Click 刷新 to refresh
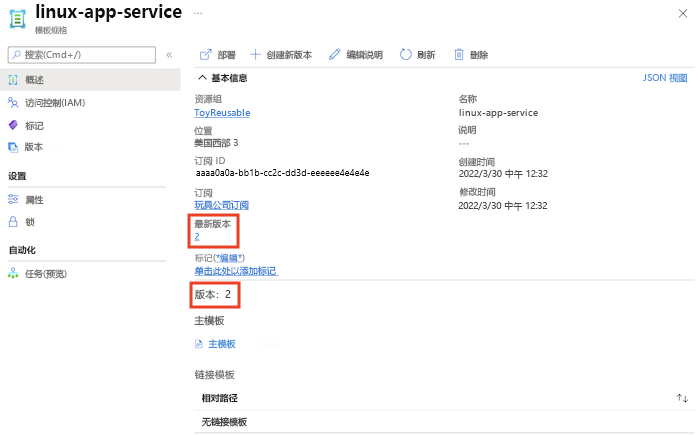The width and height of the screenshot is (700, 435). pos(417,55)
